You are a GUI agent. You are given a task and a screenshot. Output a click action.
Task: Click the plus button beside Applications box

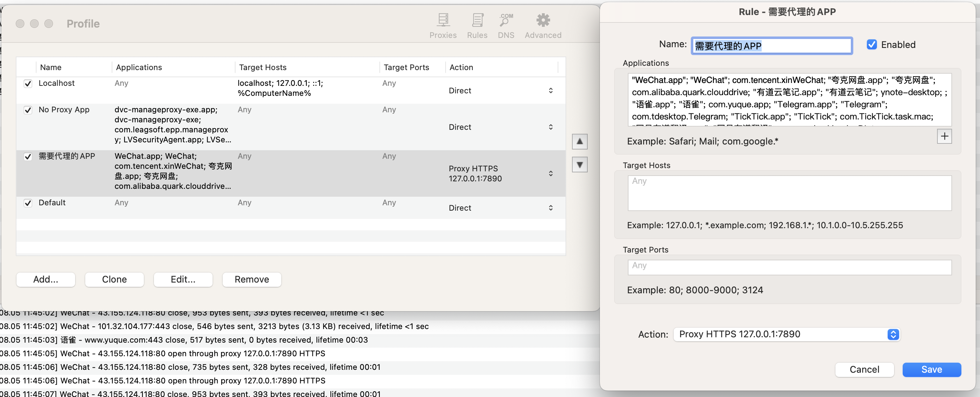944,136
